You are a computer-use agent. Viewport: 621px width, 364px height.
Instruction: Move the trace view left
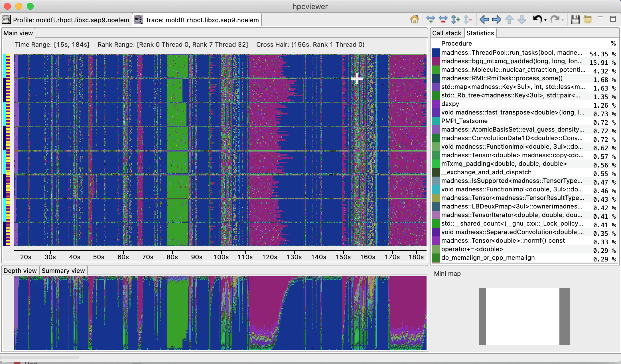tap(484, 20)
